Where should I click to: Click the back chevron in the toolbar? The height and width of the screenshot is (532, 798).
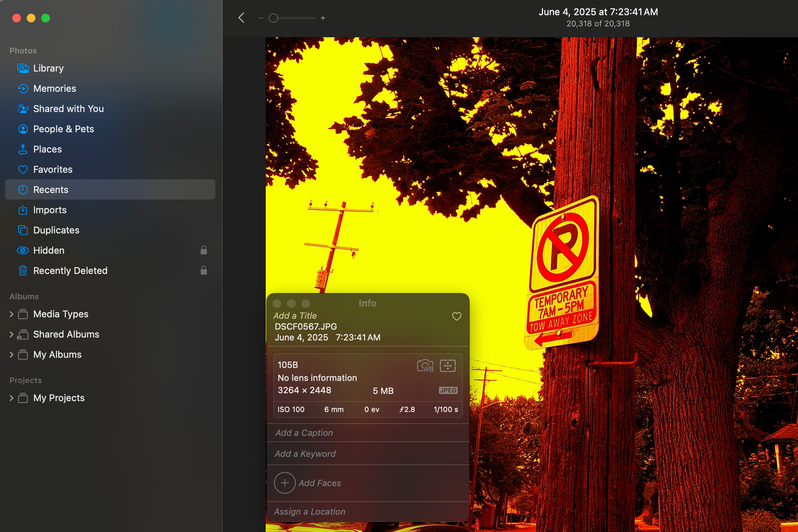(241, 18)
